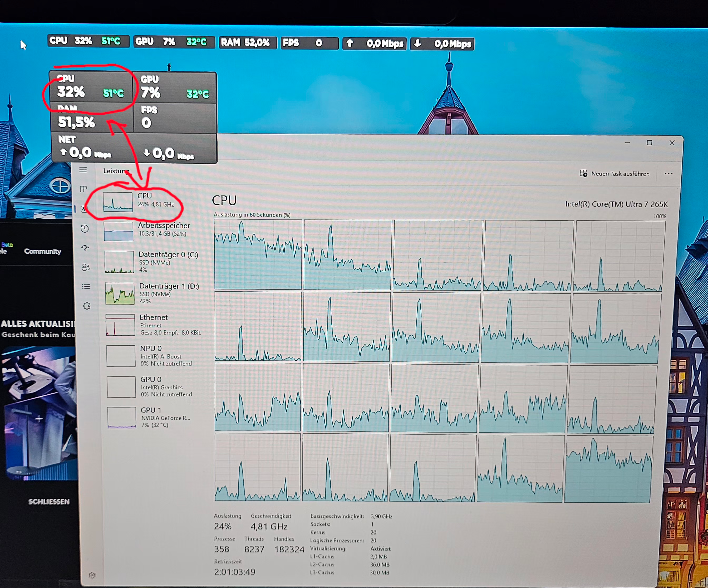Image resolution: width=708 pixels, height=588 pixels.
Task: Open the Users page icon
Action: pyautogui.click(x=86, y=267)
